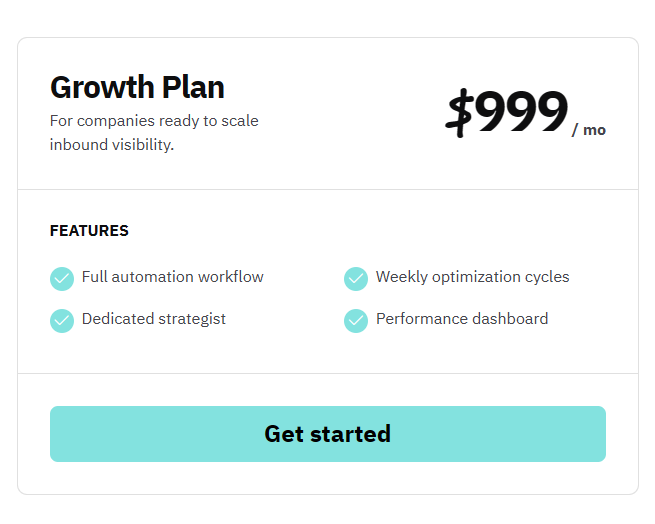Click the dollar sign in the price
This screenshot has height=524, width=655.
coord(459,112)
